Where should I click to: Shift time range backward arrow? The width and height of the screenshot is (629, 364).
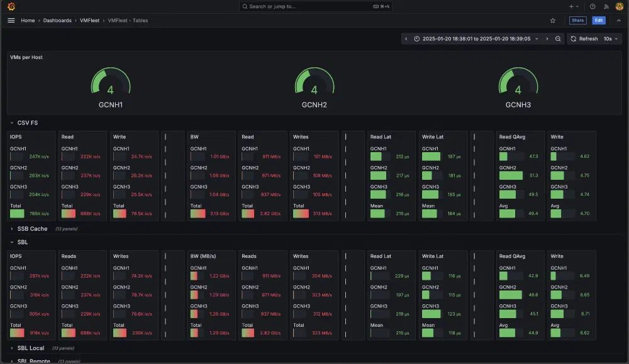(x=406, y=39)
